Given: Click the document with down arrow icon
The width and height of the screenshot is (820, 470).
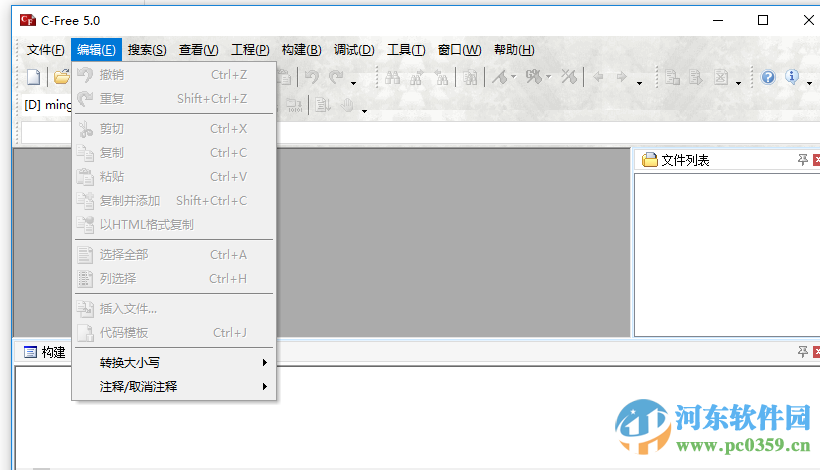Looking at the screenshot, I should click(323, 105).
